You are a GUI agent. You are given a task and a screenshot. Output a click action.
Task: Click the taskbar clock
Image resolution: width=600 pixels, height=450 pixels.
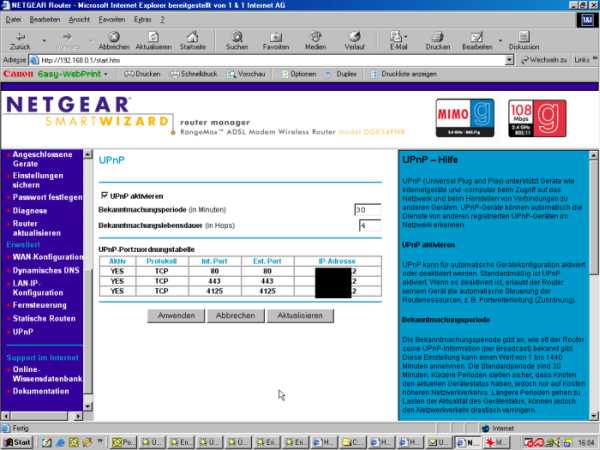[586, 443]
